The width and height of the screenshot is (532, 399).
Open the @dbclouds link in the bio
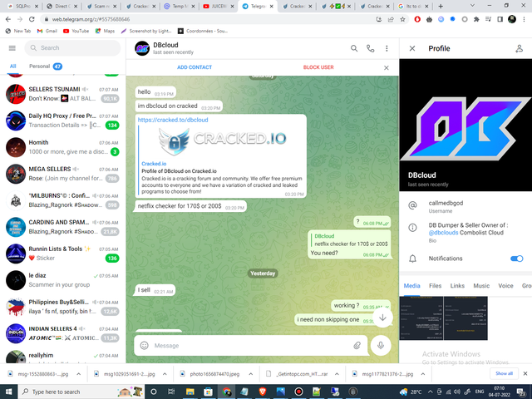443,233
